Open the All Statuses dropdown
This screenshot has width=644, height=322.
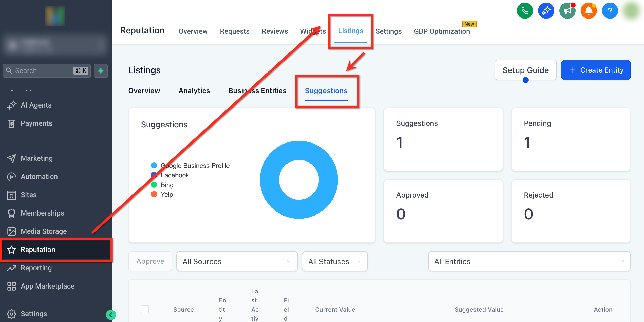click(x=334, y=261)
